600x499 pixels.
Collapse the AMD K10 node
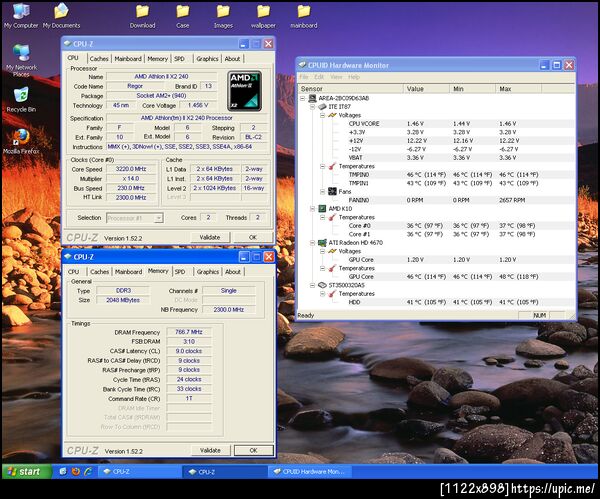(312, 209)
